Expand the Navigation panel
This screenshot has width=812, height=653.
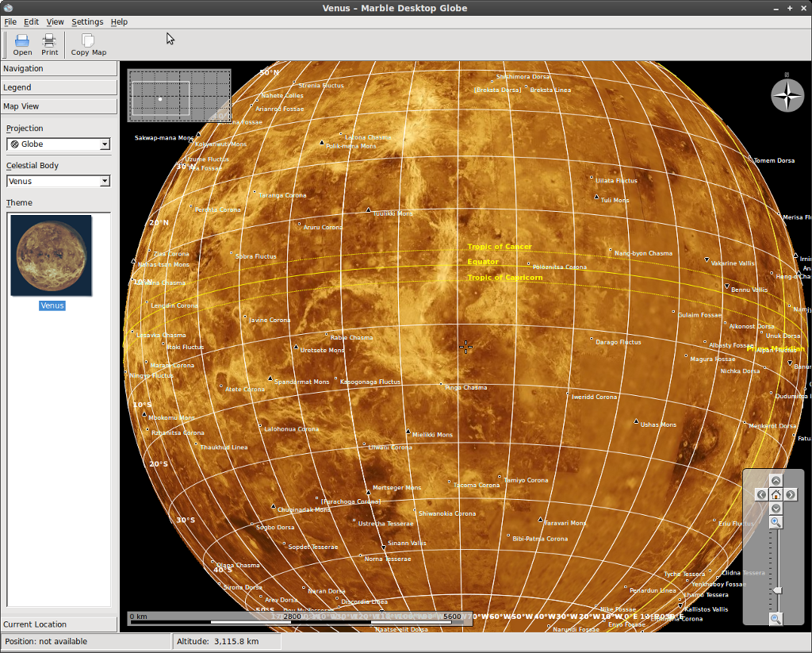pos(59,68)
